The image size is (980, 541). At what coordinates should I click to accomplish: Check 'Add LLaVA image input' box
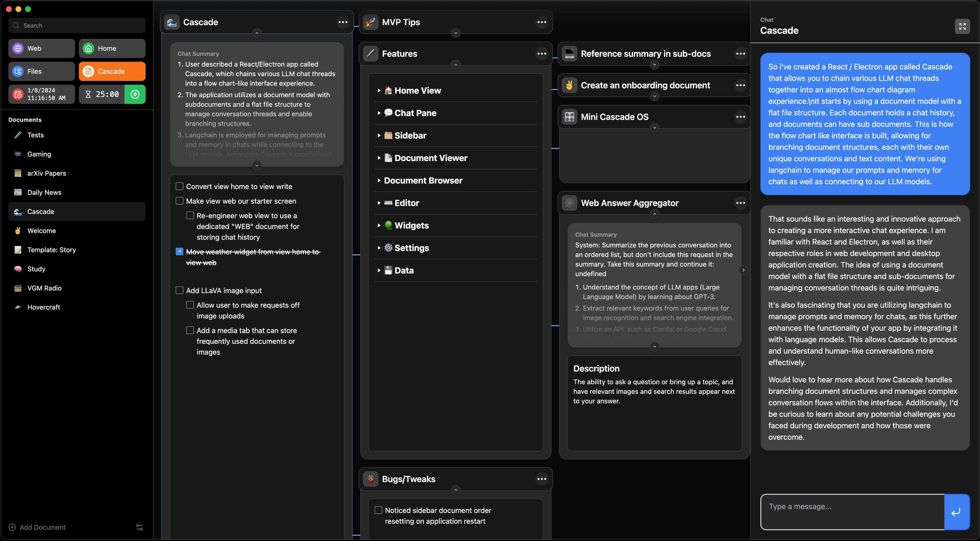pos(180,290)
